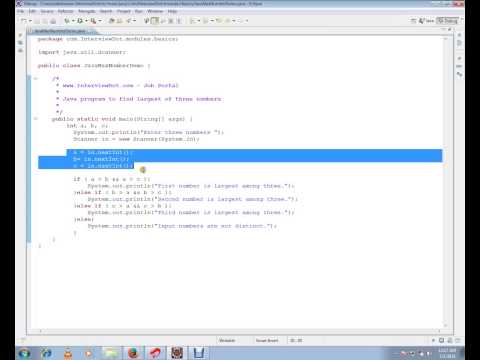
Task: Click 'First number is largest' println line
Action: 191,186
